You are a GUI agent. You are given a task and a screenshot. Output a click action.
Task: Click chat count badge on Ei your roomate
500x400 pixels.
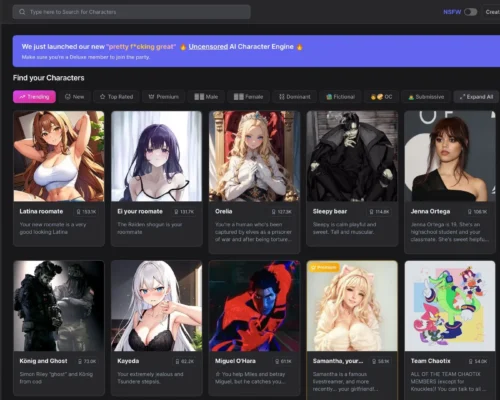184,212
